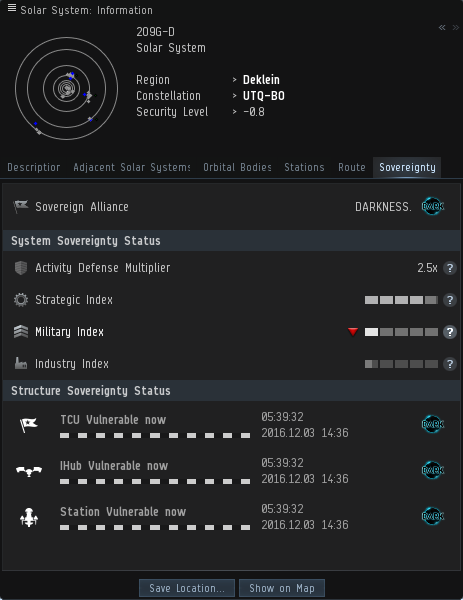The image size is (463, 600).
Task: Open the alliance logo in TCU row
Action: 433,424
